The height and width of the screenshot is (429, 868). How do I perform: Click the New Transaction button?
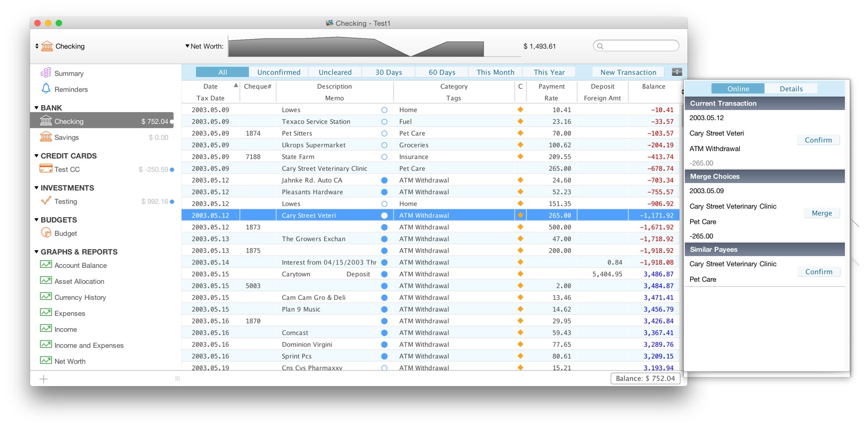628,72
